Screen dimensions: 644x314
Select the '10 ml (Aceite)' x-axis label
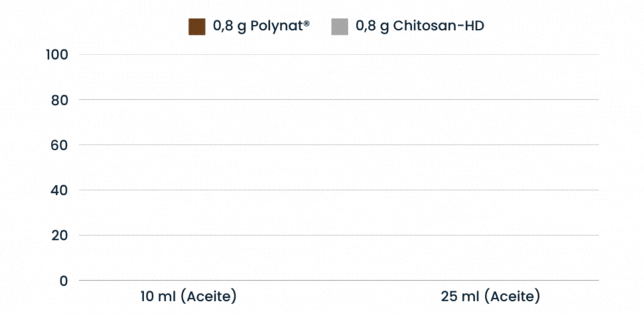pos(189,296)
